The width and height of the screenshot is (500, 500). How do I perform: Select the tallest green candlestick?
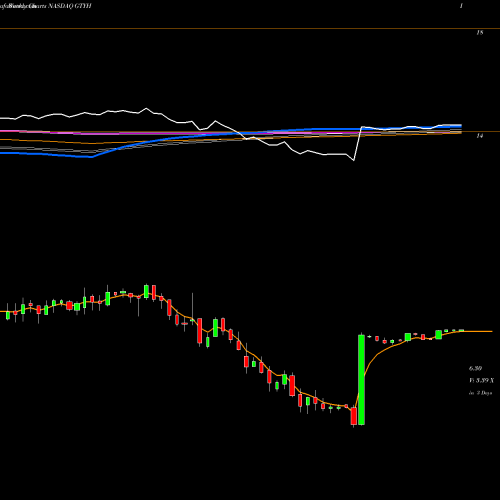click(x=361, y=380)
